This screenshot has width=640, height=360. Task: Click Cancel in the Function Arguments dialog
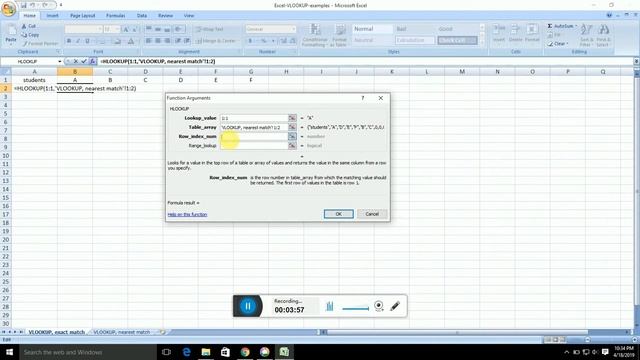[x=372, y=214]
